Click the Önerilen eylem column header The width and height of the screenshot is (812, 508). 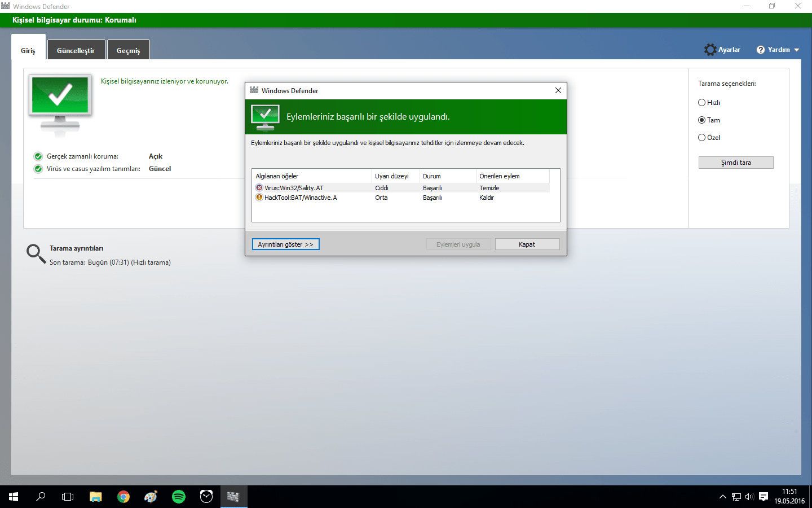(x=513, y=176)
